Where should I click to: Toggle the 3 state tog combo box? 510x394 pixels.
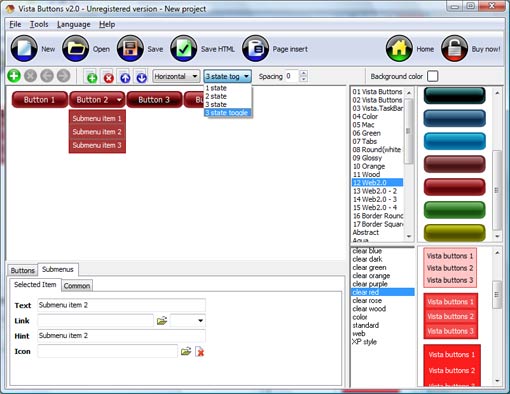[228, 76]
